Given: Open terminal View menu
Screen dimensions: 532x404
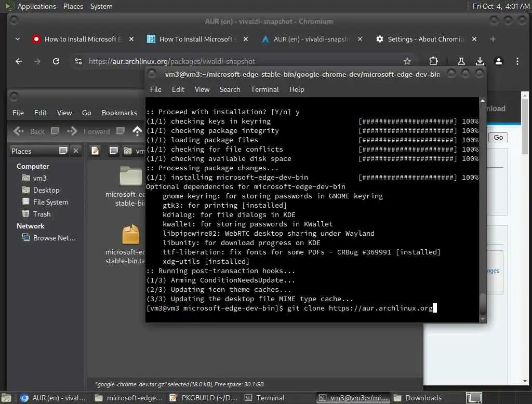Looking at the screenshot, I should pos(202,89).
